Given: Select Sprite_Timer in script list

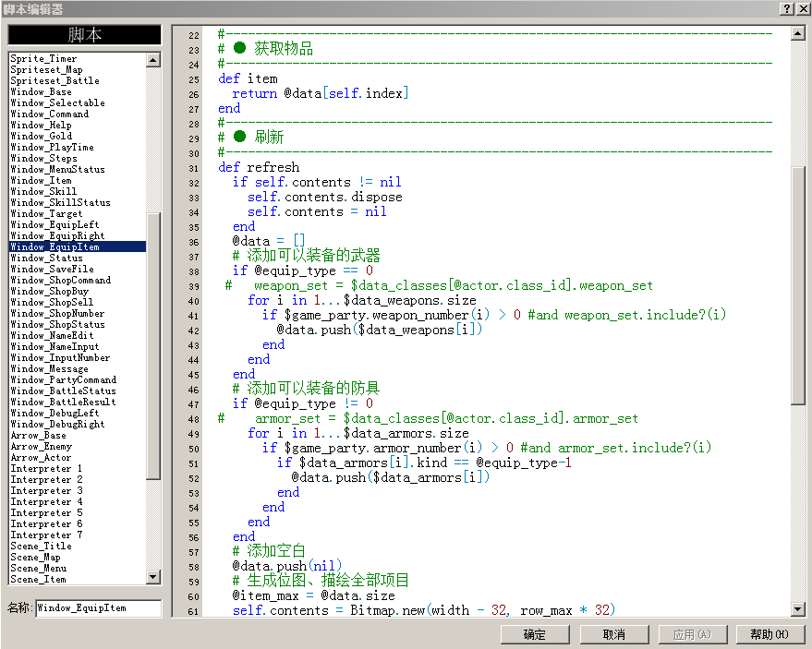Looking at the screenshot, I should 43,58.
